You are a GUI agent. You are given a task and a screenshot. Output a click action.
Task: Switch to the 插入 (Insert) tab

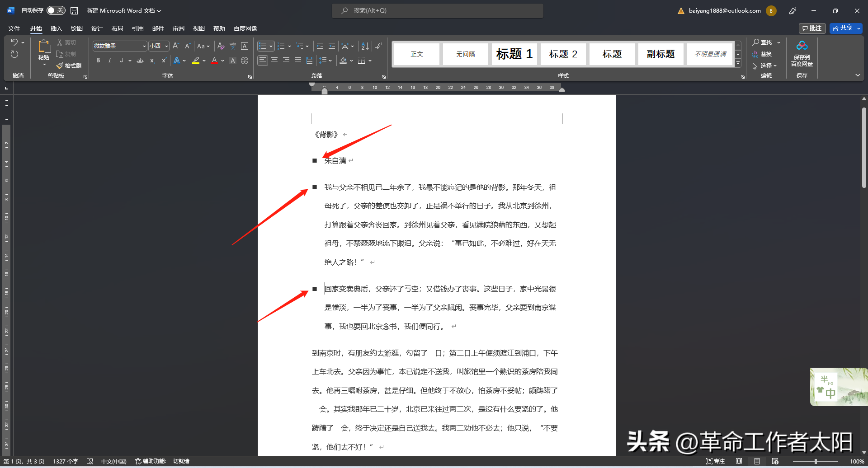click(56, 28)
